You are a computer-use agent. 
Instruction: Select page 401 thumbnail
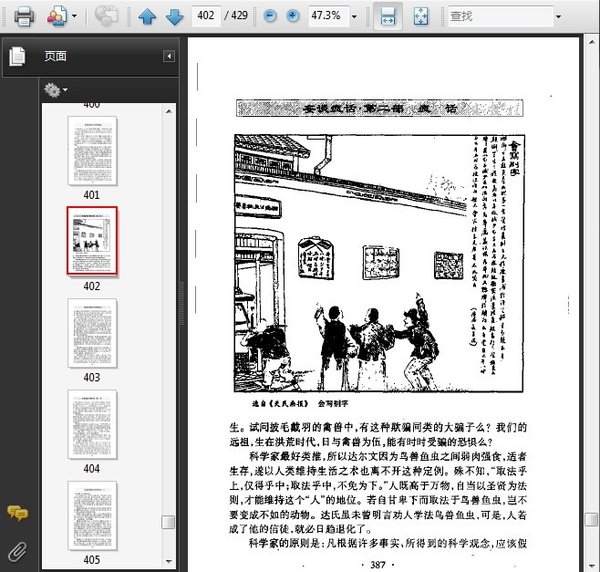pos(92,151)
